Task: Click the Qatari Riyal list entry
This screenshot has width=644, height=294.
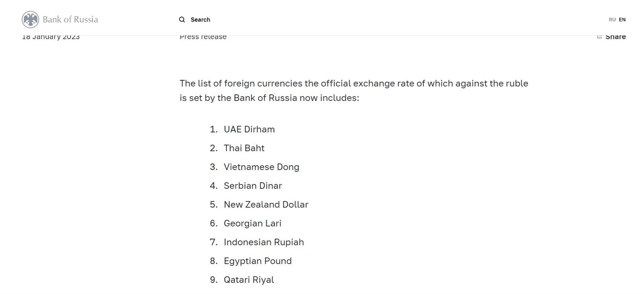Action: pyautogui.click(x=249, y=280)
